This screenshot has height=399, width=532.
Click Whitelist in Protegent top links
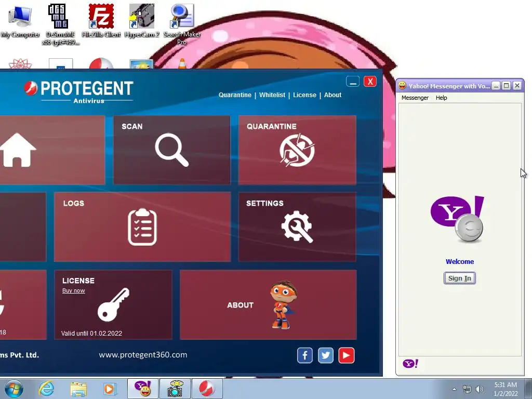click(x=272, y=95)
